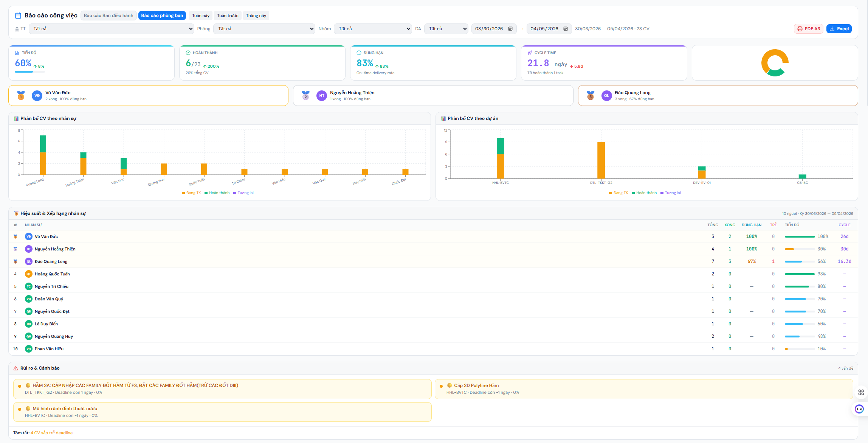The height and width of the screenshot is (443, 868).
Task: Open the TT dropdown filter
Action: [111, 29]
